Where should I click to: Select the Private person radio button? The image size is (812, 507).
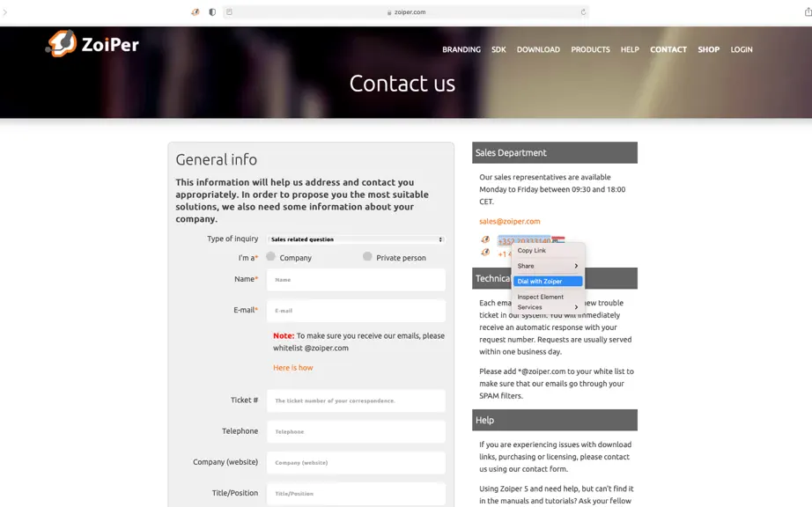[x=367, y=256]
